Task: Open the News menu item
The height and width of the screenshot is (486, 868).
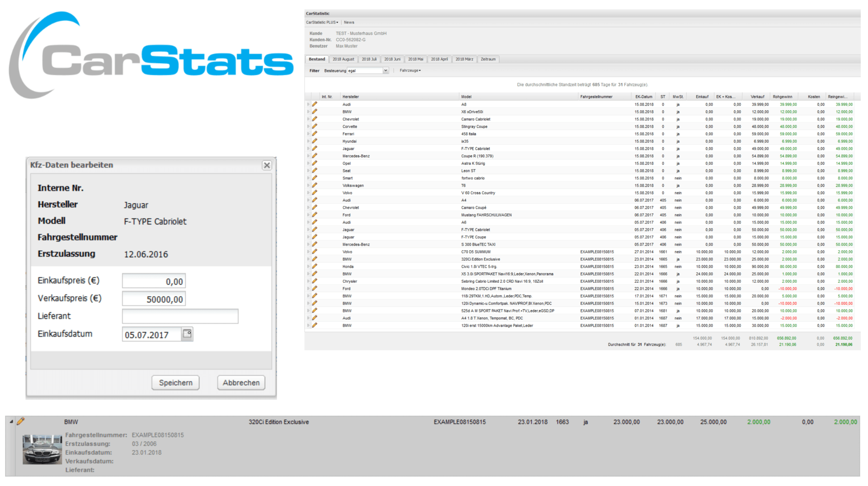Action: tap(349, 22)
